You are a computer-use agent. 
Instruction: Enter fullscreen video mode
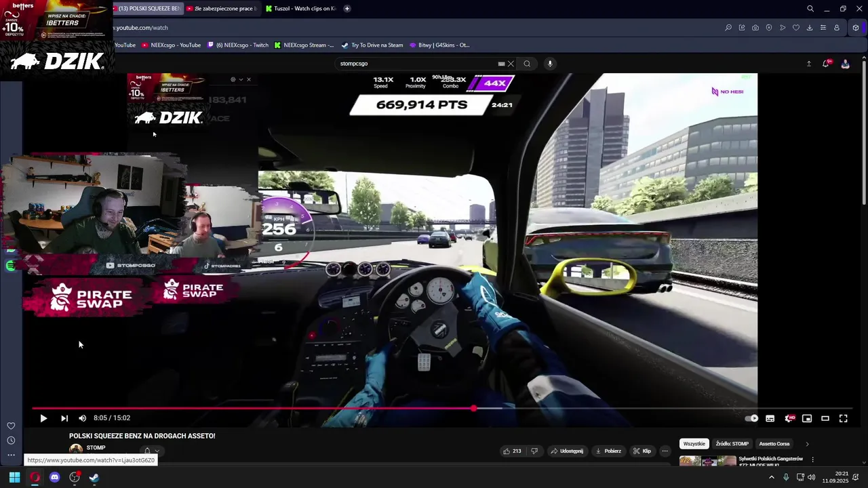click(x=844, y=418)
